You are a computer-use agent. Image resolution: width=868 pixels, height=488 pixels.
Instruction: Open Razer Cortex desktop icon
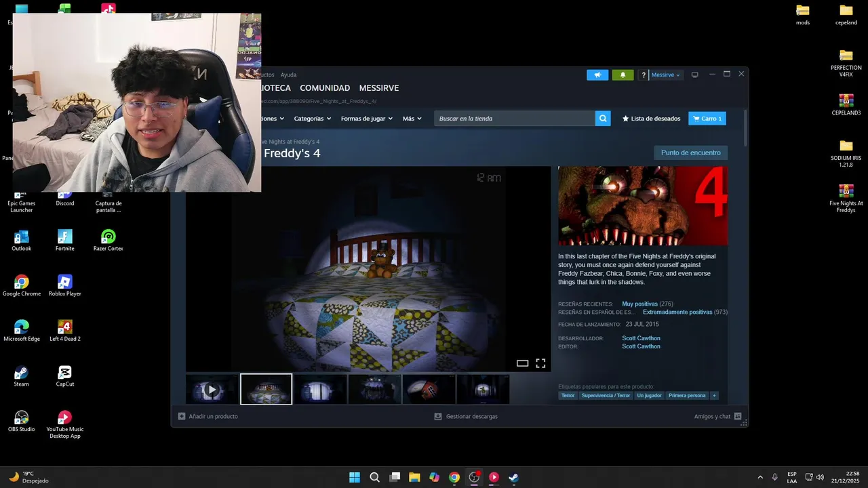coord(108,240)
